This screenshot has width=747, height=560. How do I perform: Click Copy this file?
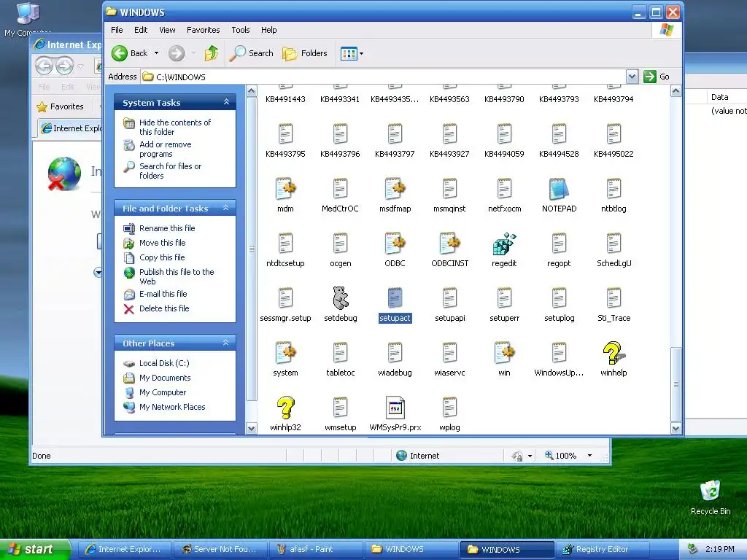162,257
